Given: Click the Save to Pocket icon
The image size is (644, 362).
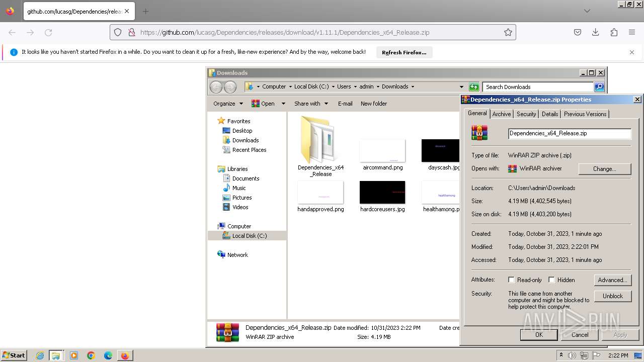Looking at the screenshot, I should point(578,32).
